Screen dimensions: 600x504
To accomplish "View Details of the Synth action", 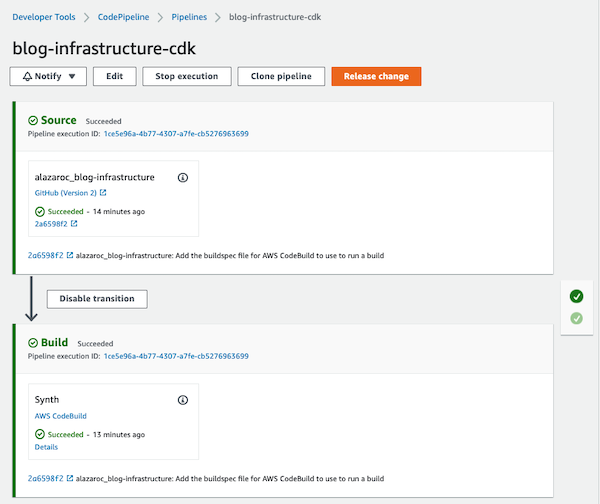I will pyautogui.click(x=46, y=447).
